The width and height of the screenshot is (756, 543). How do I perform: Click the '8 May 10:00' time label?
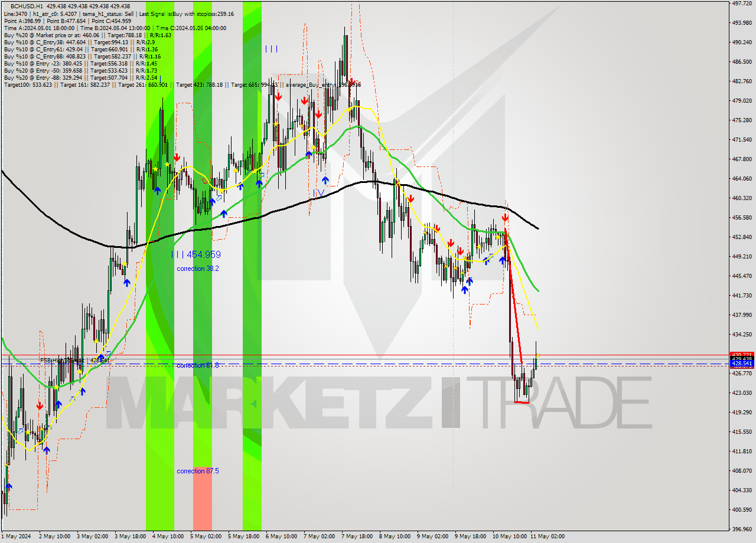point(395,537)
